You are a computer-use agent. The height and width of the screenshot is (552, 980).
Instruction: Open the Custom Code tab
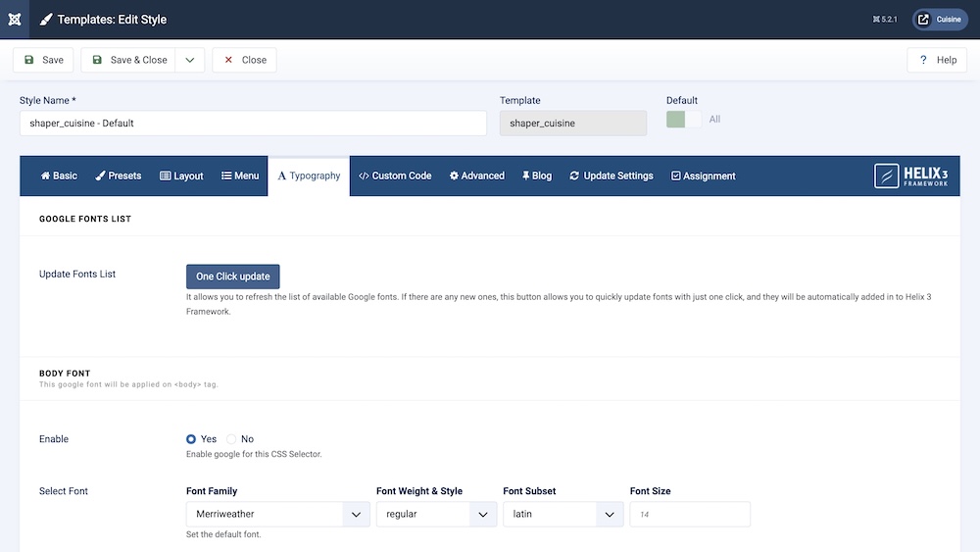click(x=395, y=176)
